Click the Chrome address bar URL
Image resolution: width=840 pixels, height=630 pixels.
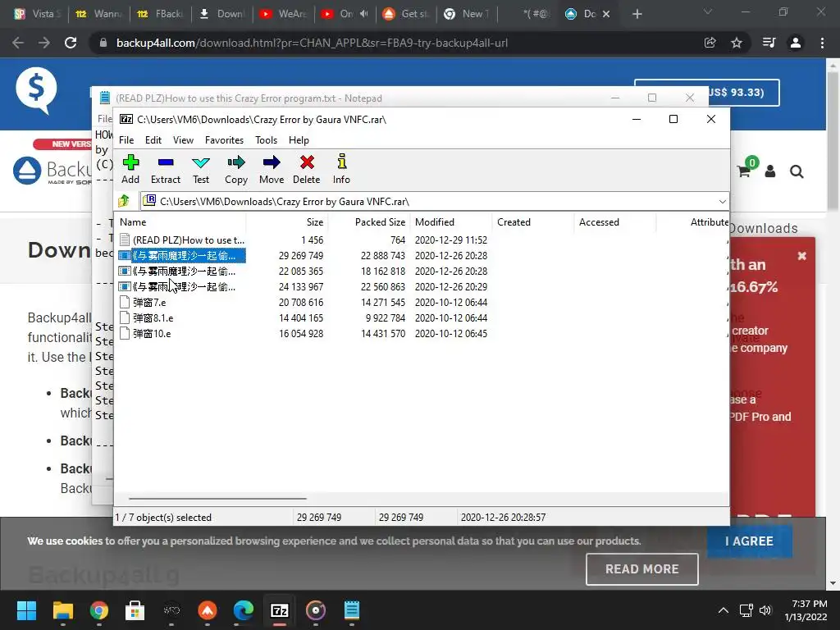[312, 43]
